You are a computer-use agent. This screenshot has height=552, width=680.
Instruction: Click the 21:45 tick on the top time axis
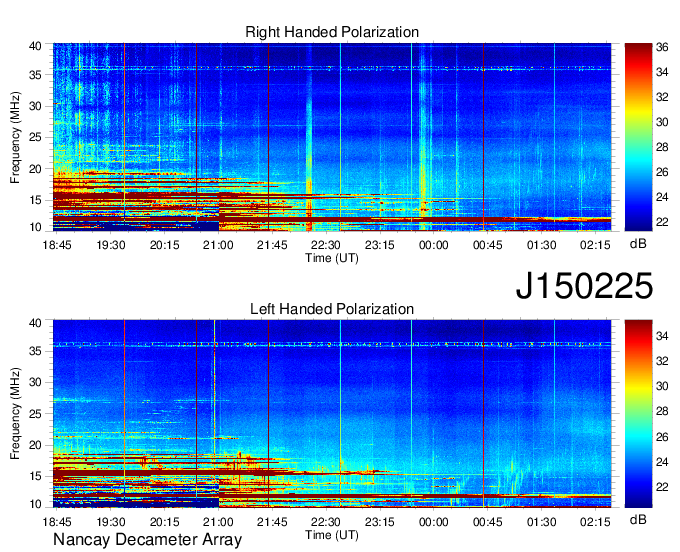272,245
